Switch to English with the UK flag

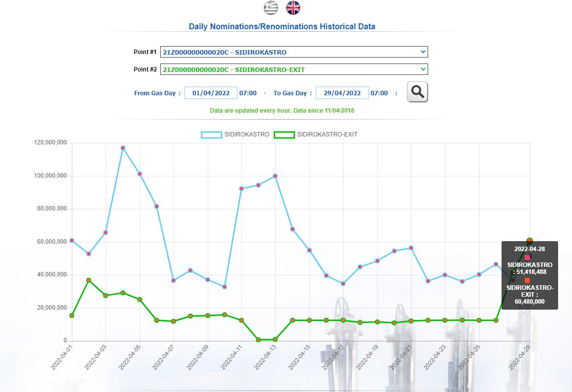pos(293,7)
